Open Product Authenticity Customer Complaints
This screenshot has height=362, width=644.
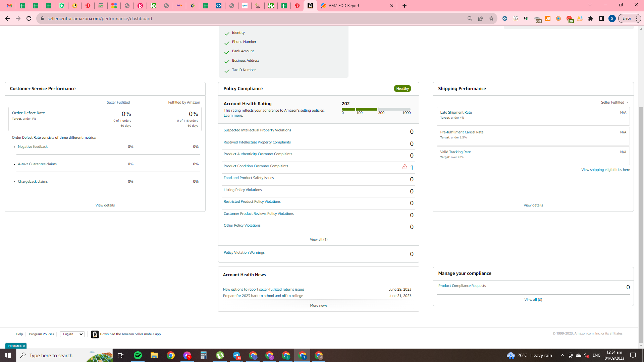point(258,154)
